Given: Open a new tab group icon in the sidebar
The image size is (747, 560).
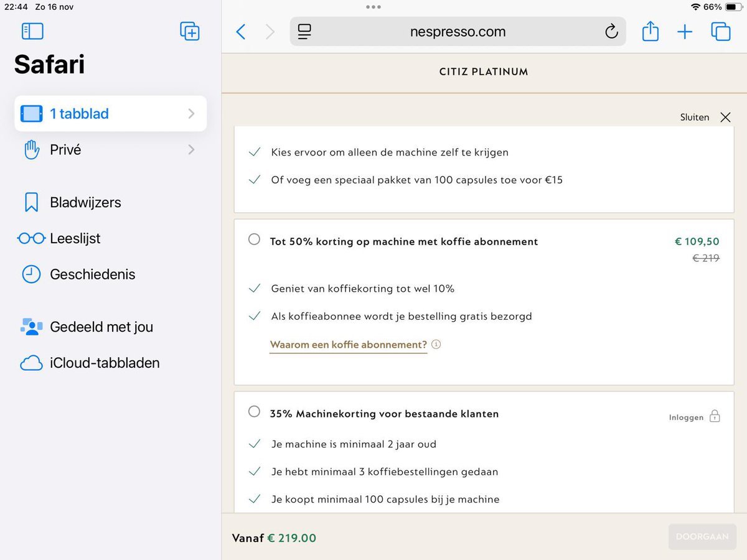Looking at the screenshot, I should click(x=189, y=31).
